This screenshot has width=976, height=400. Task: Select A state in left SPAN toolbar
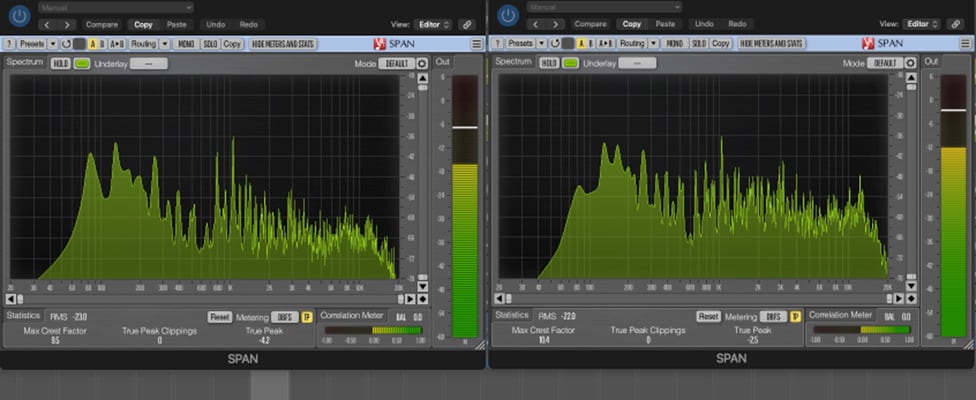93,44
